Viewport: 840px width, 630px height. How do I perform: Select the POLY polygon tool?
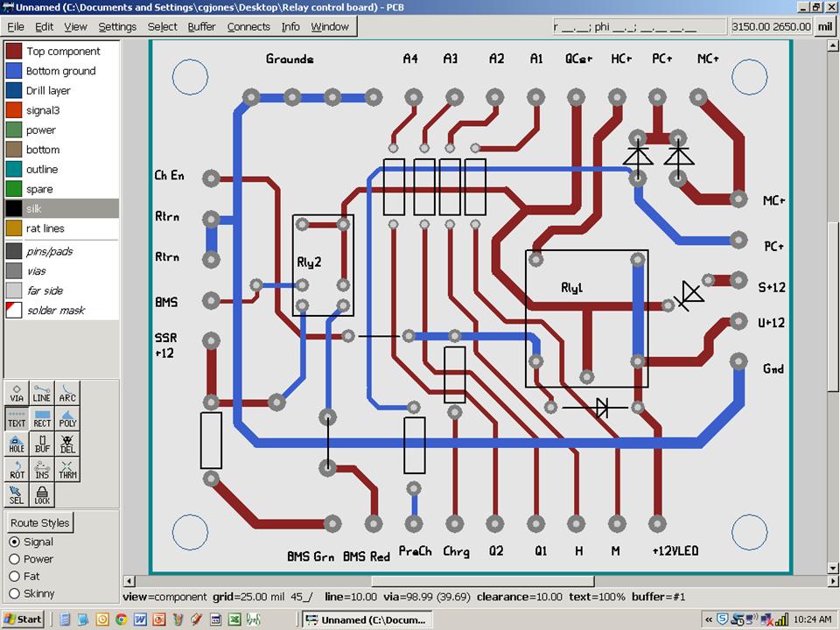(x=67, y=418)
